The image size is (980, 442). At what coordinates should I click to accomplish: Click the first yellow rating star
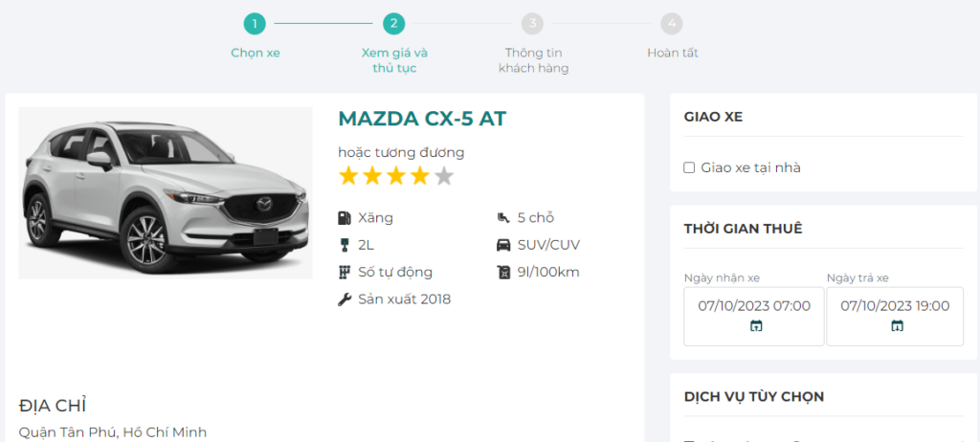point(348,176)
